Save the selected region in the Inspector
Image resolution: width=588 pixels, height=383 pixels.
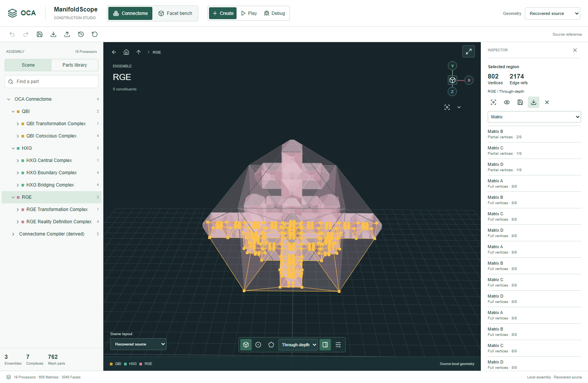tap(520, 102)
